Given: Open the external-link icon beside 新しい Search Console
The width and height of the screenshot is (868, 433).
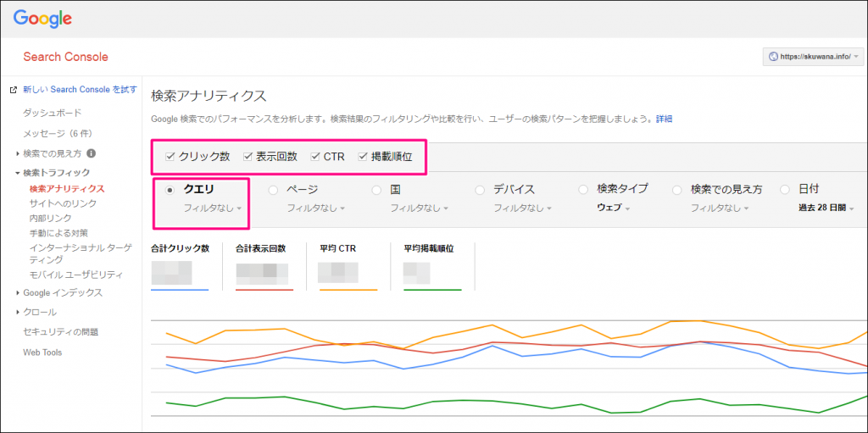Looking at the screenshot, I should (x=14, y=90).
